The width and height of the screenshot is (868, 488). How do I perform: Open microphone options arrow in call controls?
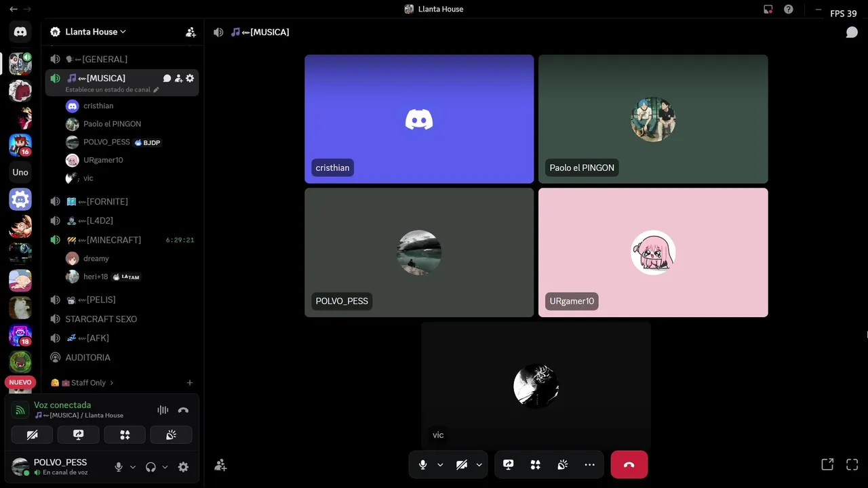click(440, 465)
